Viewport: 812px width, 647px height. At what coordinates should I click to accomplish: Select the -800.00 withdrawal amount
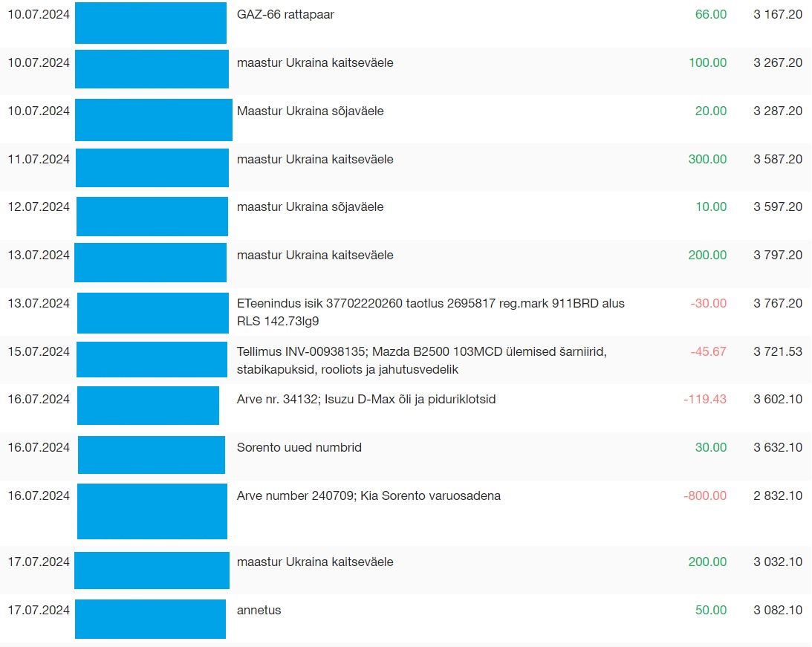point(704,495)
